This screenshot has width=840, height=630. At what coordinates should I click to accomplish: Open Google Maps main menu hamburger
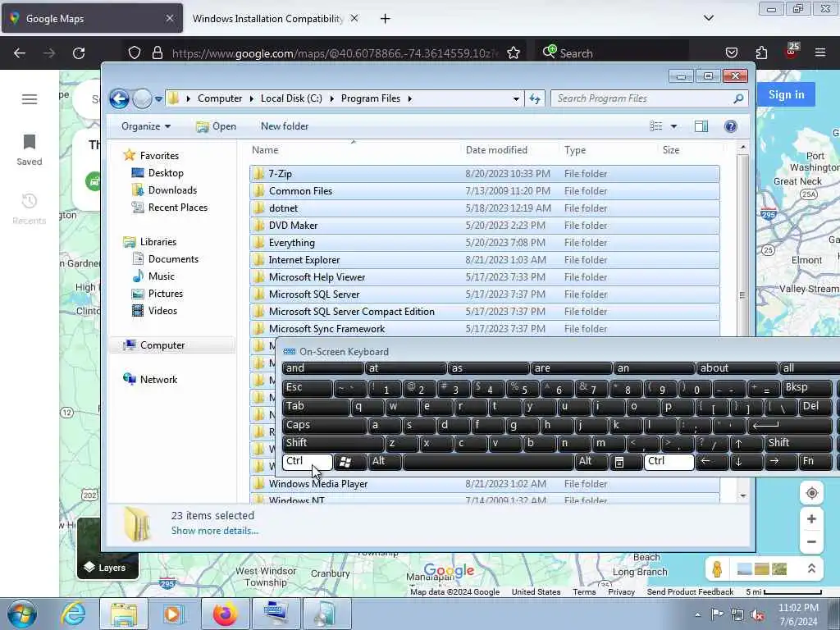click(30, 99)
